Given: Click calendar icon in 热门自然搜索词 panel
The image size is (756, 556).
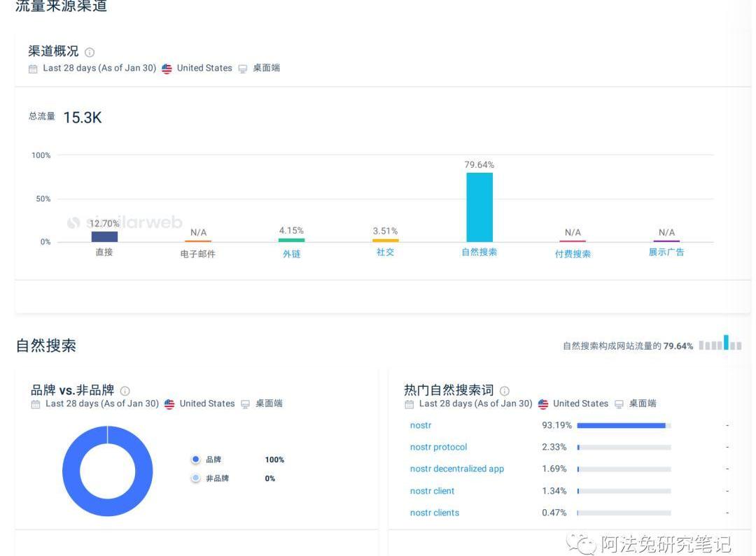Looking at the screenshot, I should (409, 404).
